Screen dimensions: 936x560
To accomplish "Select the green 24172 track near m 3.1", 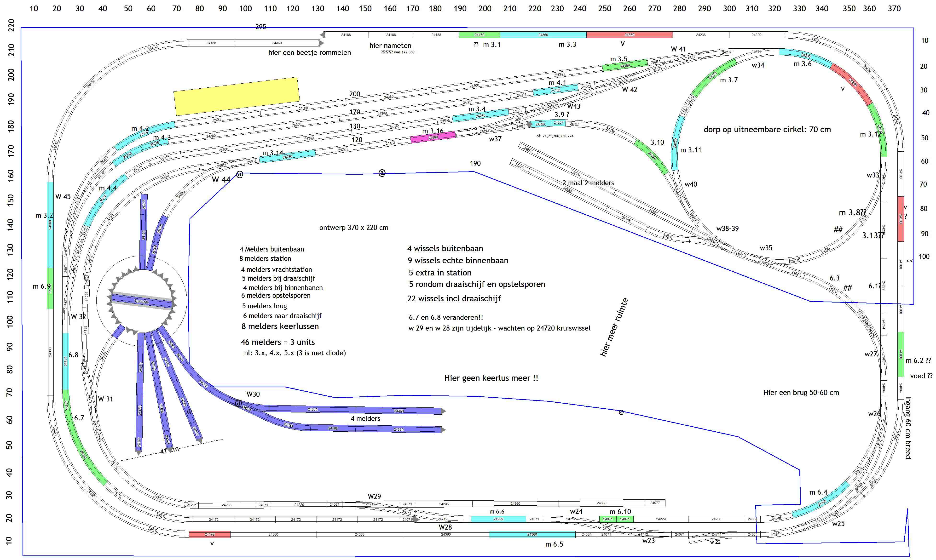I will click(x=479, y=35).
